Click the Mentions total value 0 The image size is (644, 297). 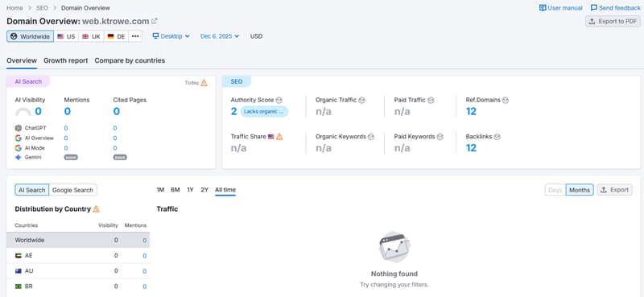point(68,111)
